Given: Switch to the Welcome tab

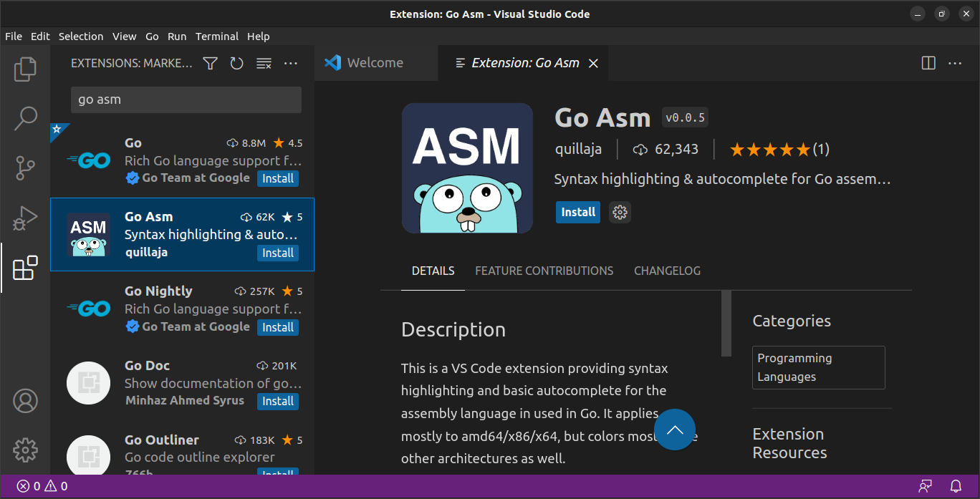Looking at the screenshot, I should [x=376, y=63].
